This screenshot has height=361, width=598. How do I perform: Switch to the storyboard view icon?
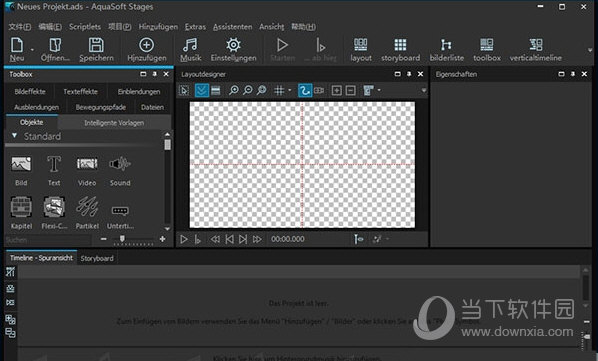tap(400, 45)
